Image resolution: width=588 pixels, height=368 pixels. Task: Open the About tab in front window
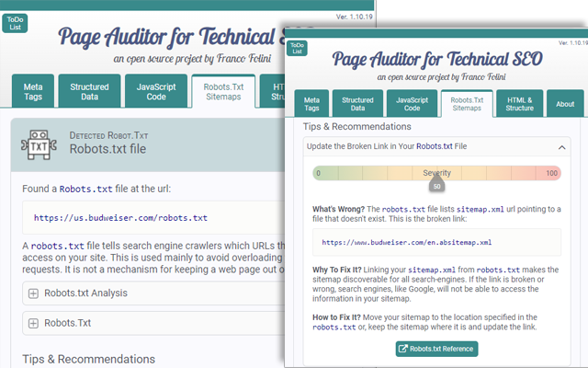[x=565, y=104]
